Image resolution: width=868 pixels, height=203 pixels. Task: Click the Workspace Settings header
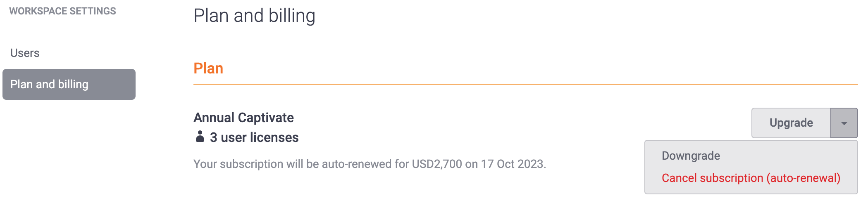tap(63, 11)
